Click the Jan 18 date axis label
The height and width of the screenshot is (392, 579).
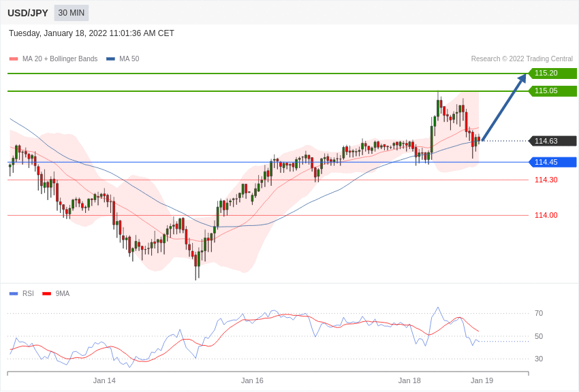409,380
